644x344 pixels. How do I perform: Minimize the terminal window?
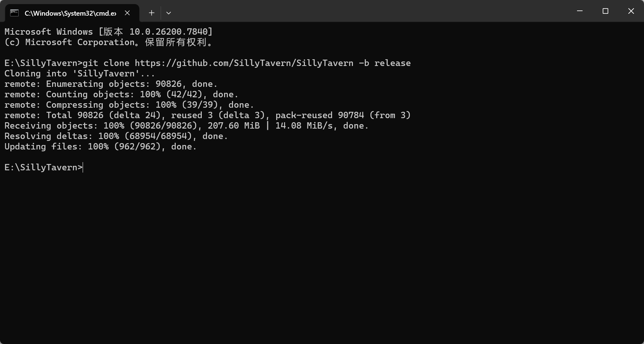[x=579, y=11]
